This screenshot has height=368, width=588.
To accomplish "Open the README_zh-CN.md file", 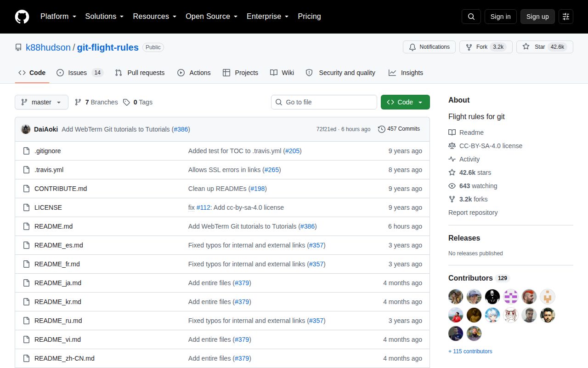I will click(64, 358).
